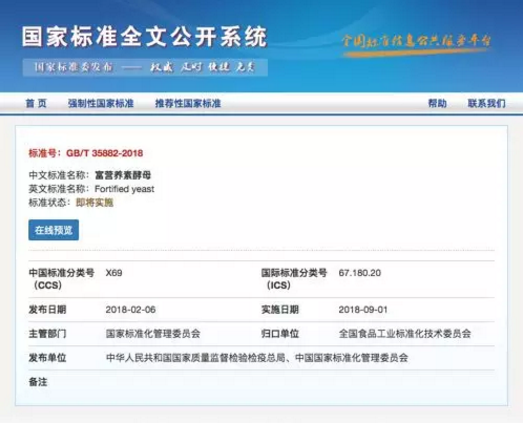Click 全国食品工业标准化技术委员会 value
The height and width of the screenshot is (423, 523).
(405, 334)
